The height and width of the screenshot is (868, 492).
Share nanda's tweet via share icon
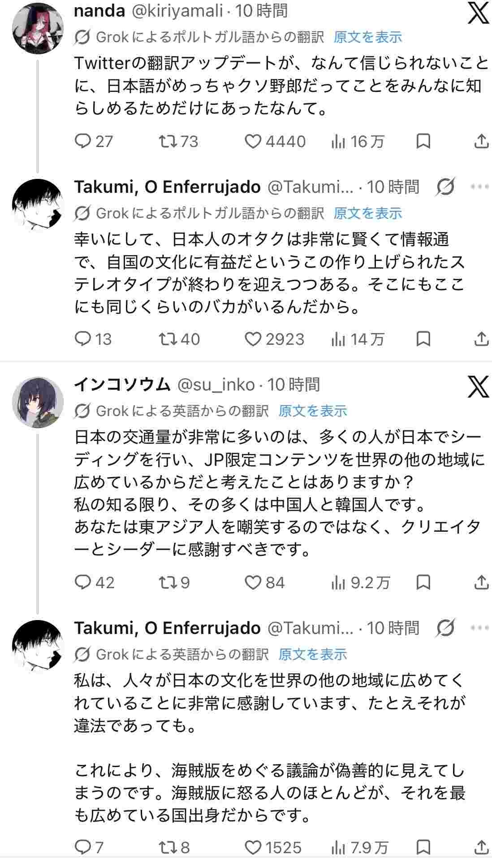(x=481, y=142)
